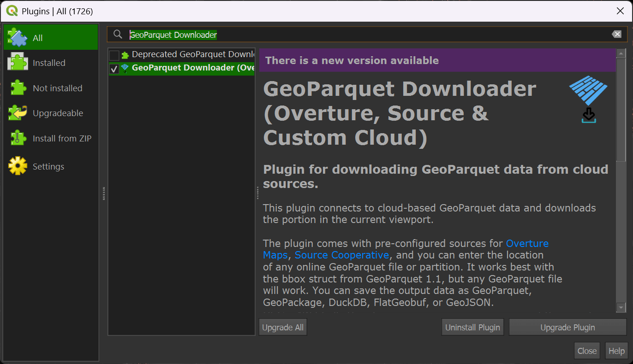Click the Upgrade All button
This screenshot has width=633, height=364.
[283, 328]
